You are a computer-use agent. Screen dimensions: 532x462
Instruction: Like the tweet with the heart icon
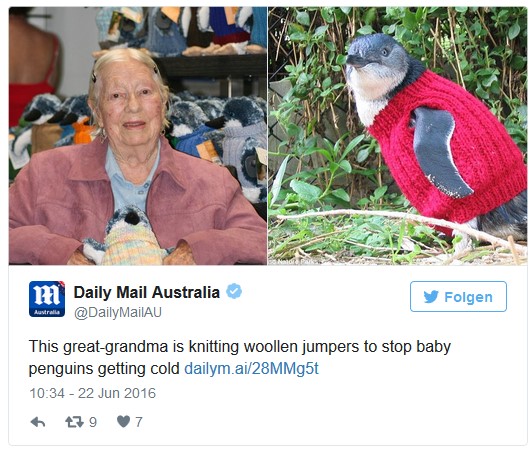click(124, 422)
